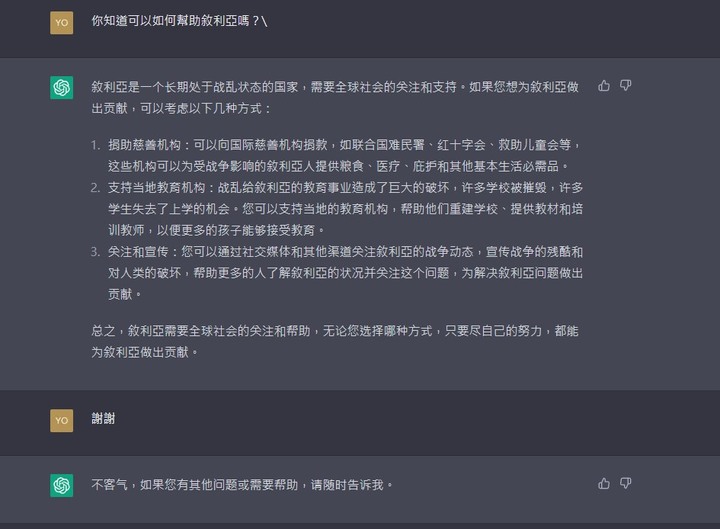
Task: Click thumbs up on the Syria help answer
Action: [x=604, y=85]
